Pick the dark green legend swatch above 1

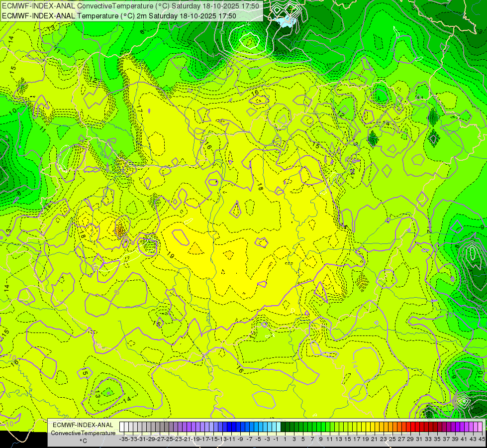283,427
